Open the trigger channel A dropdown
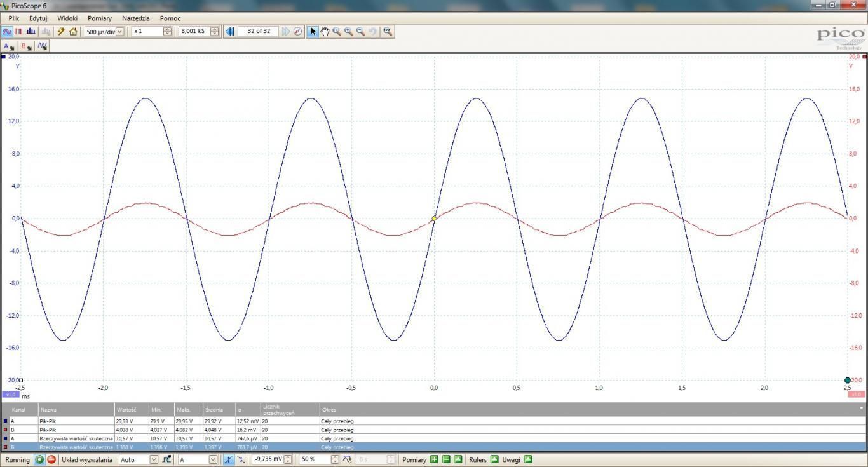Image resolution: width=868 pixels, height=467 pixels. (213, 459)
